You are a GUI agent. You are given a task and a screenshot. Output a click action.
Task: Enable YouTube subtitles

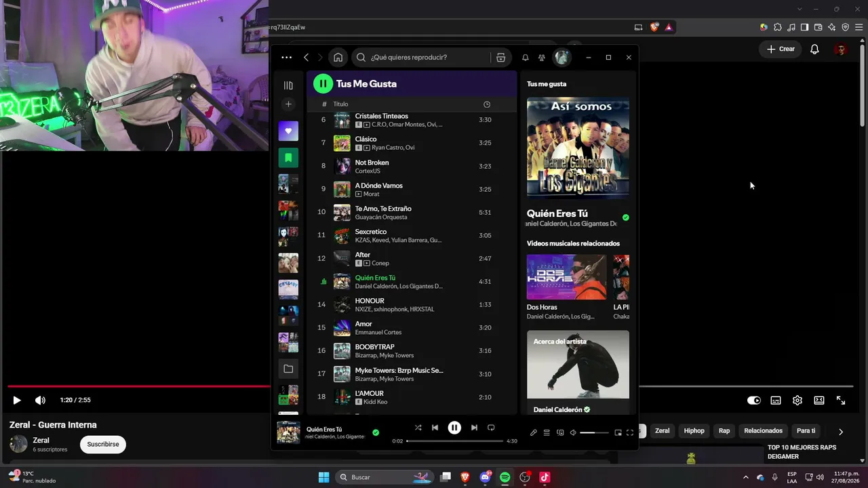click(x=776, y=401)
